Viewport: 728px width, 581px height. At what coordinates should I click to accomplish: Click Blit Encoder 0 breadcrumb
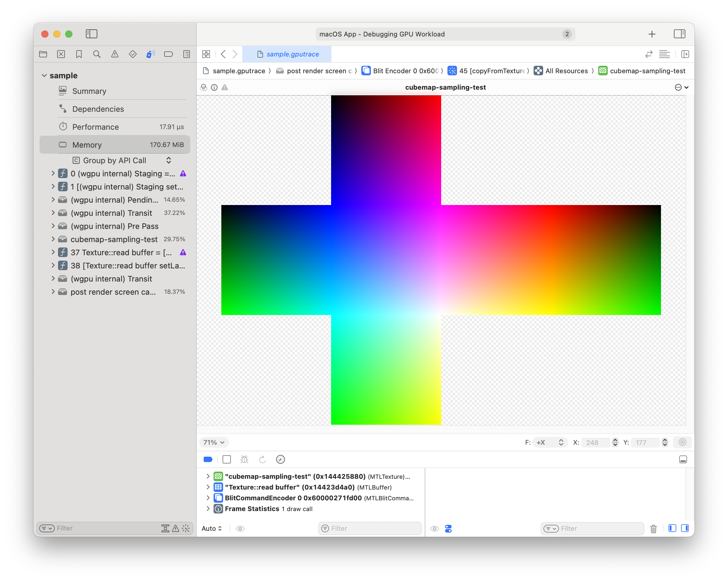400,71
